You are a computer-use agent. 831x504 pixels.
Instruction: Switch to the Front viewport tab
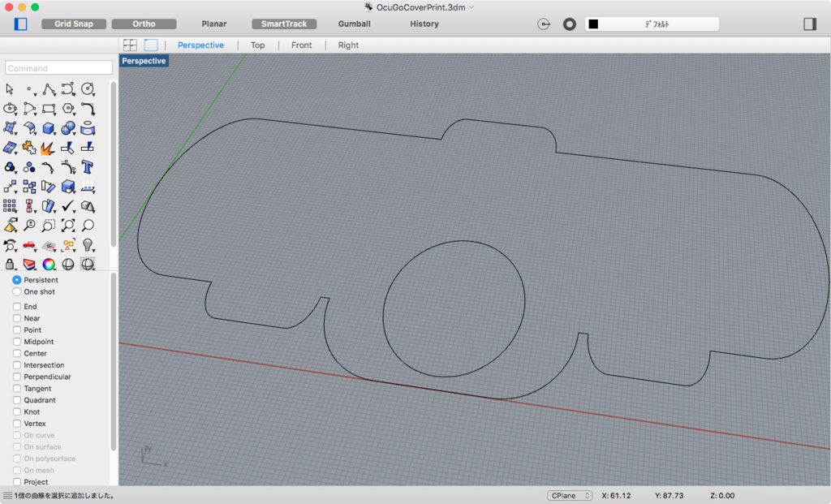point(301,45)
